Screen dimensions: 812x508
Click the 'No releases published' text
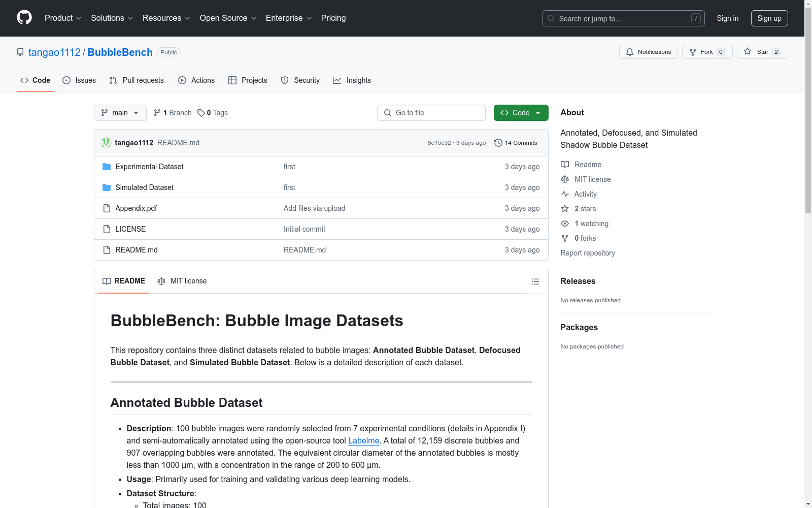click(x=591, y=300)
